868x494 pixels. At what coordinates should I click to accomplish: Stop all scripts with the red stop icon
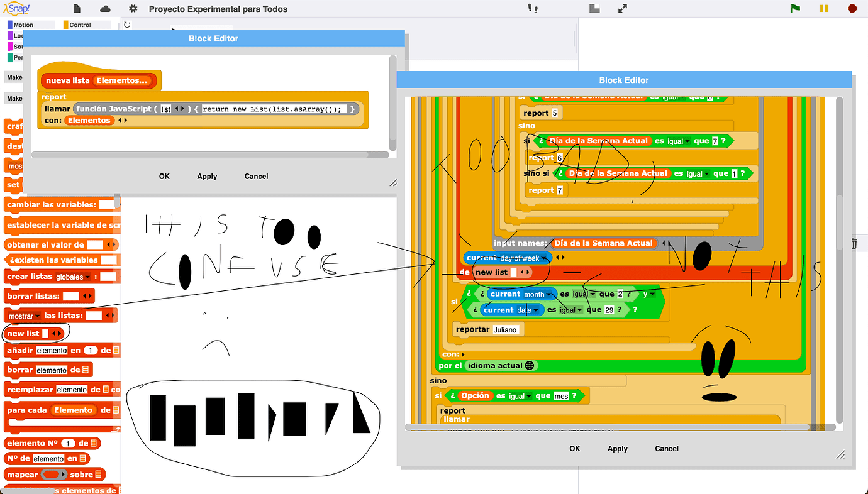pos(852,8)
